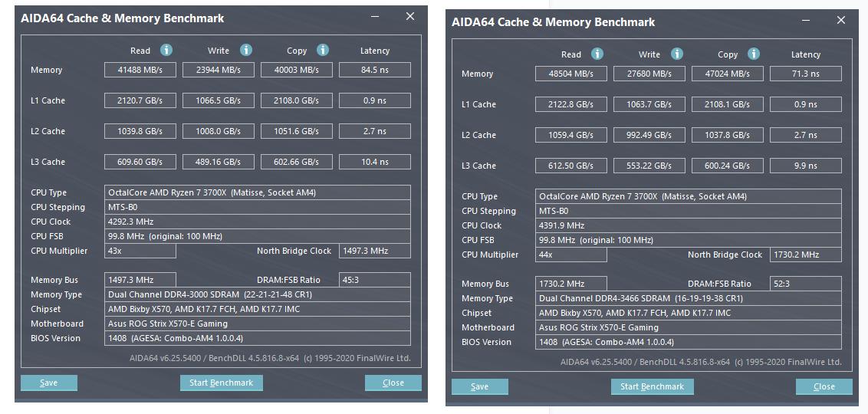Click CPU Multiplier value 43x

140,251
